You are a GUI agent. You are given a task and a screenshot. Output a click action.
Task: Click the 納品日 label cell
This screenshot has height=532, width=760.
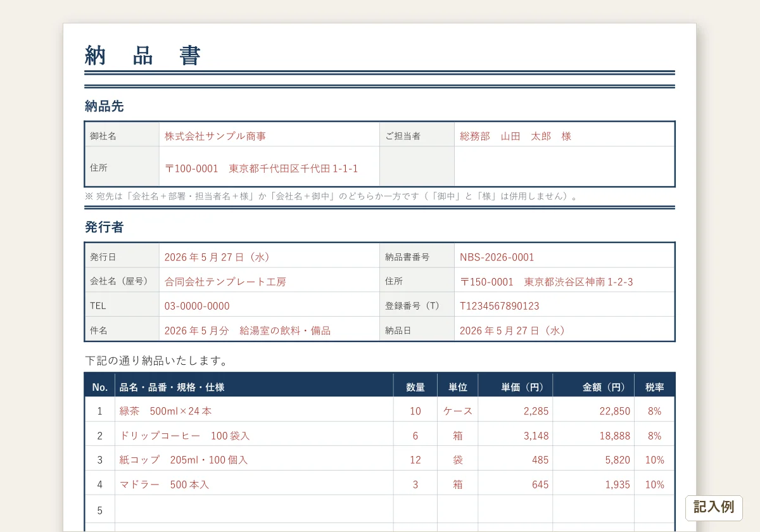click(x=417, y=330)
